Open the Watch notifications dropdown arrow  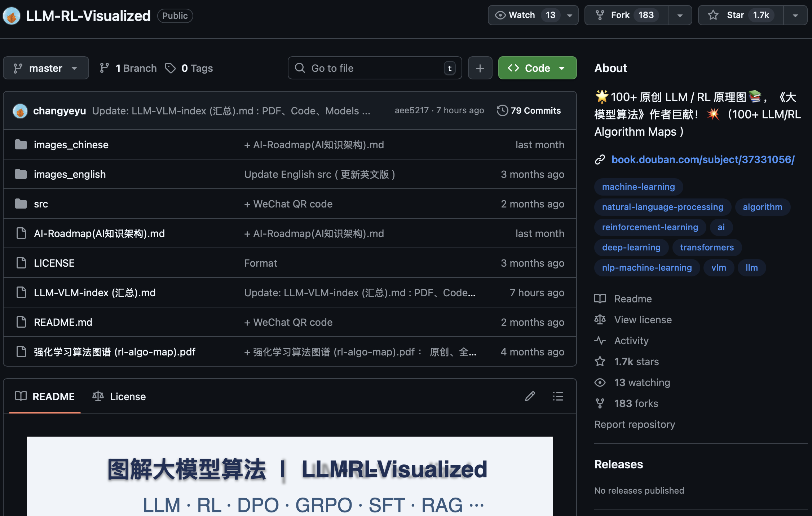click(570, 16)
